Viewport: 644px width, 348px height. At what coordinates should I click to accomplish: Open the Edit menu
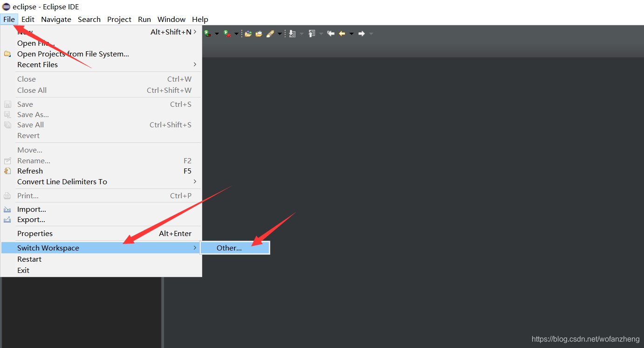click(x=28, y=19)
